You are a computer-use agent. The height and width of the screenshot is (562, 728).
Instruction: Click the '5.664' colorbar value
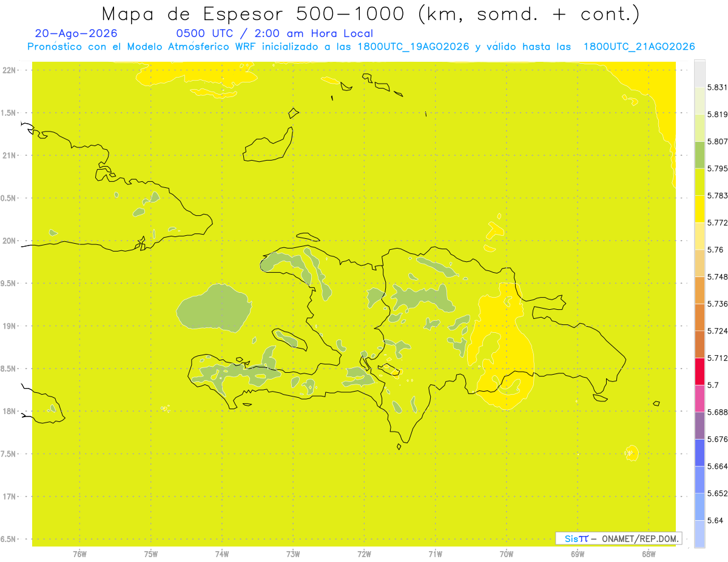point(717,466)
